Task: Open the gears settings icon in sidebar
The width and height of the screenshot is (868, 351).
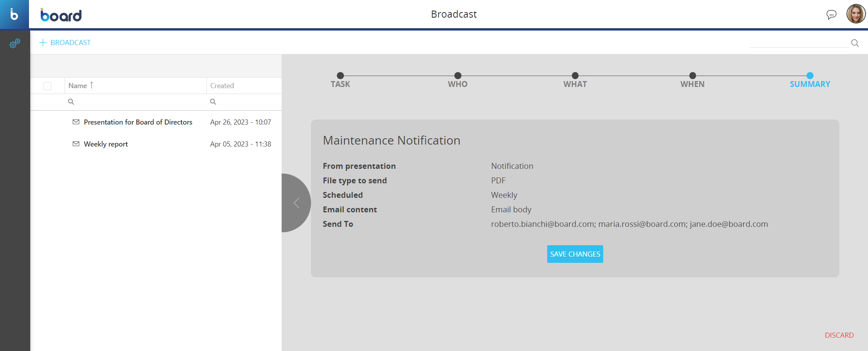Action: [x=14, y=43]
